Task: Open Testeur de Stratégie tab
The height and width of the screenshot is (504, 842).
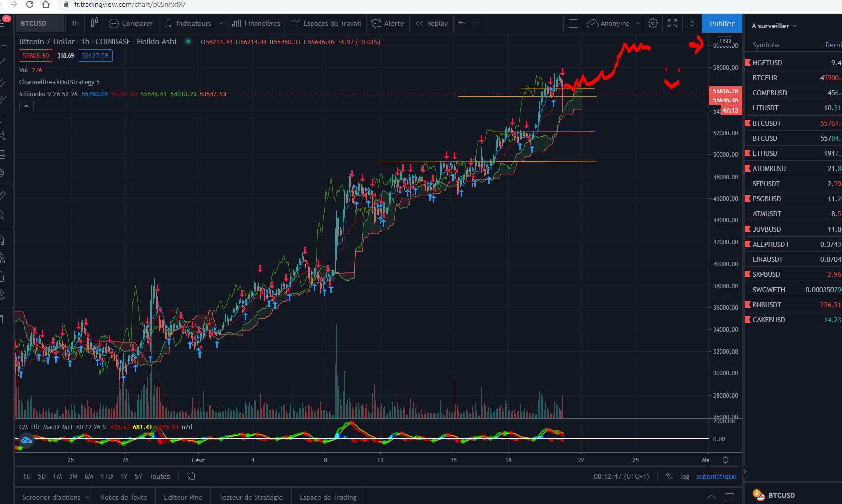Action: (x=251, y=497)
